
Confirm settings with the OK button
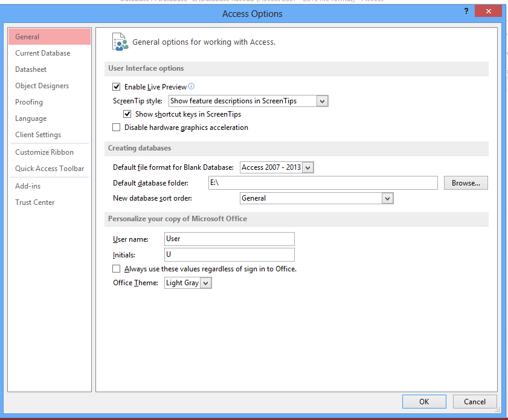click(423, 401)
